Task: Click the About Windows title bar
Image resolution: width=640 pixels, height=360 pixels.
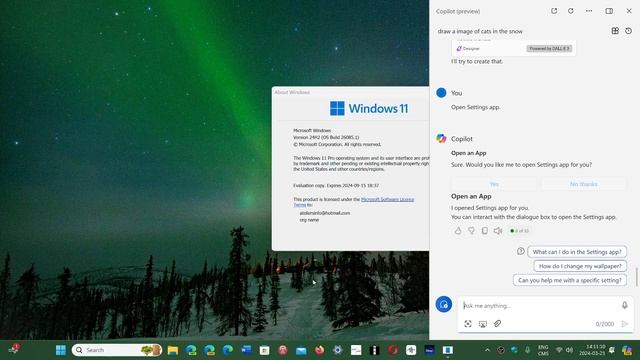Action: tap(350, 92)
